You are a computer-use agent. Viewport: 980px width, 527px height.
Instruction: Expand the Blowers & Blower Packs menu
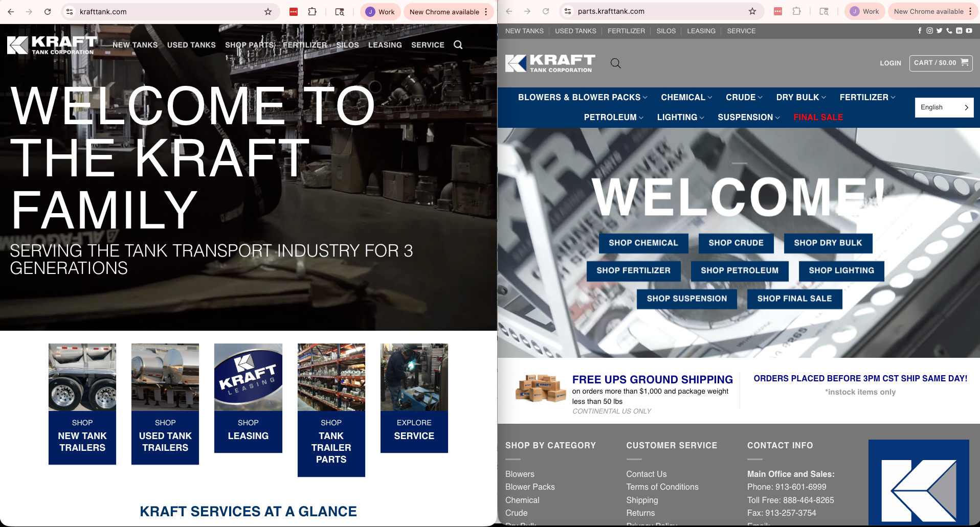tap(583, 97)
